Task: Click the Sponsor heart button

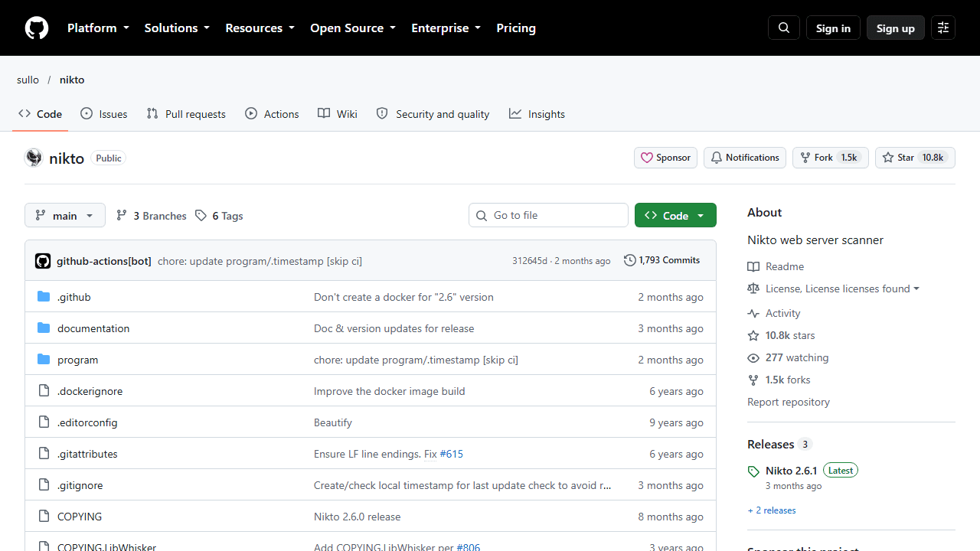Action: coord(665,158)
